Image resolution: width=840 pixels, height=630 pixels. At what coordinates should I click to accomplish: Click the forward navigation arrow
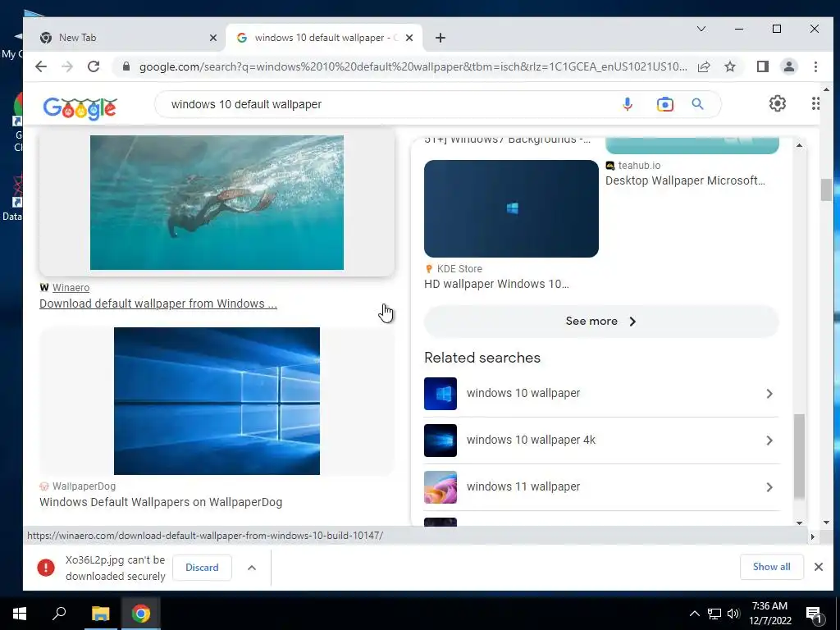click(67, 66)
